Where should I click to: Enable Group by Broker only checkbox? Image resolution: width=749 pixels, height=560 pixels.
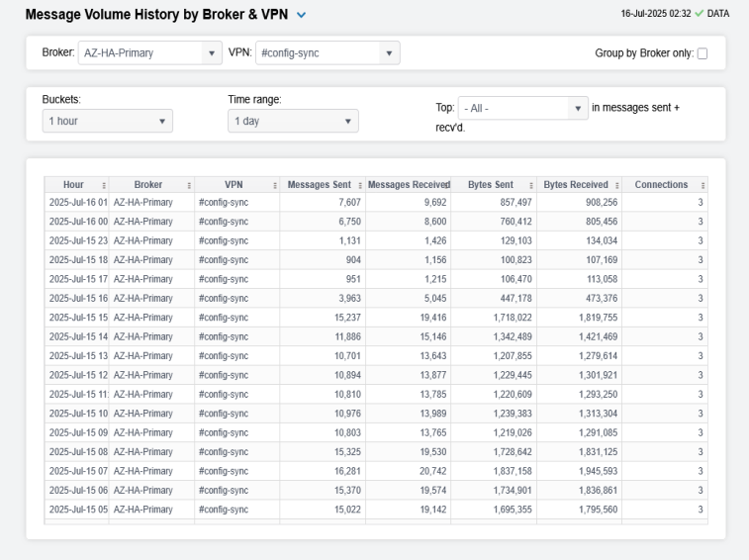point(702,53)
